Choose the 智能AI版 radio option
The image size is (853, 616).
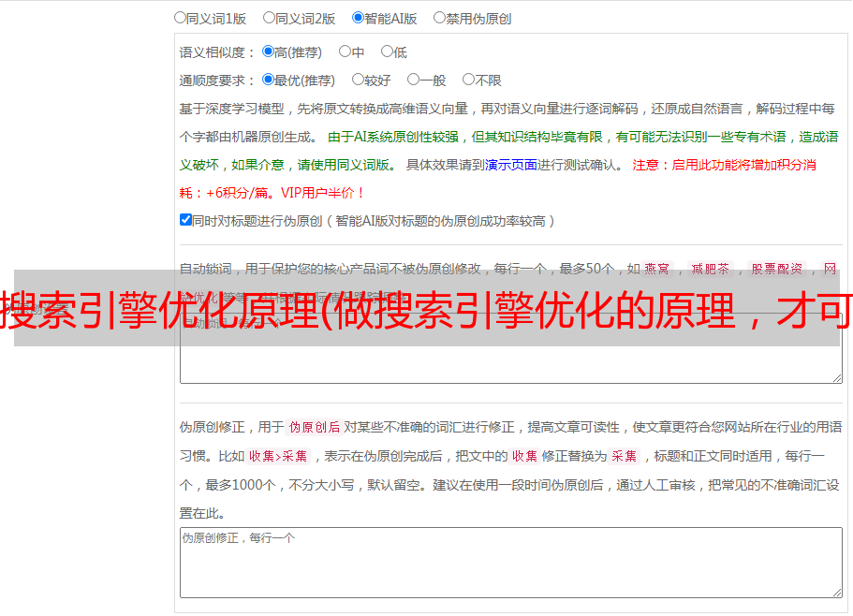(358, 18)
